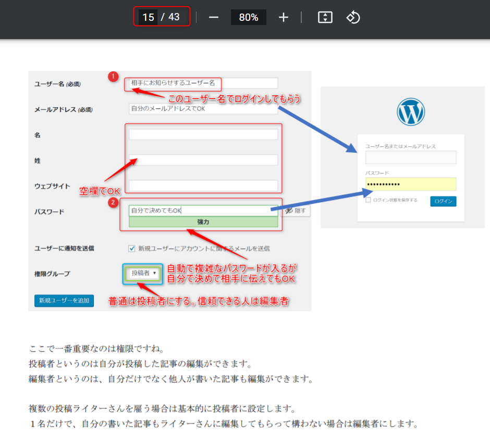490x448 pixels.
Task: Click the green 強力 password strength bar
Action: point(203,222)
